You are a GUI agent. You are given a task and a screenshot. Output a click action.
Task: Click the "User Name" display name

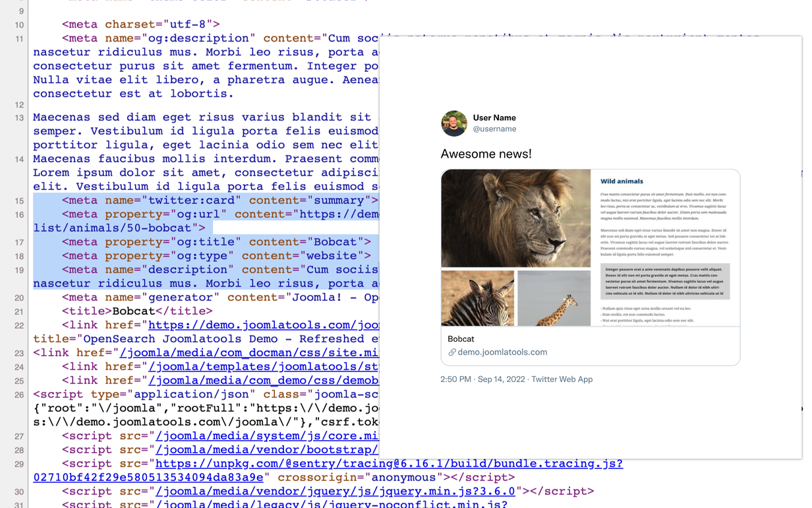494,117
